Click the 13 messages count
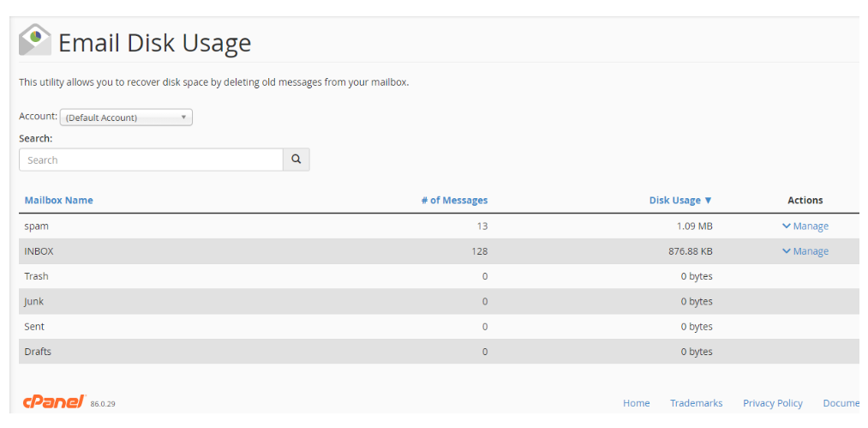Viewport: 868px width, 428px height. tap(482, 226)
